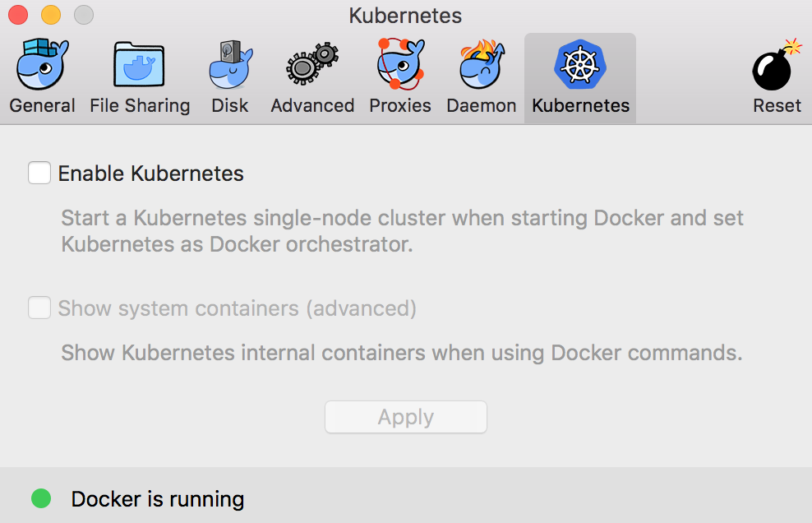Click 'Show system containers (advanced)' label text
812x523 pixels.
(238, 308)
